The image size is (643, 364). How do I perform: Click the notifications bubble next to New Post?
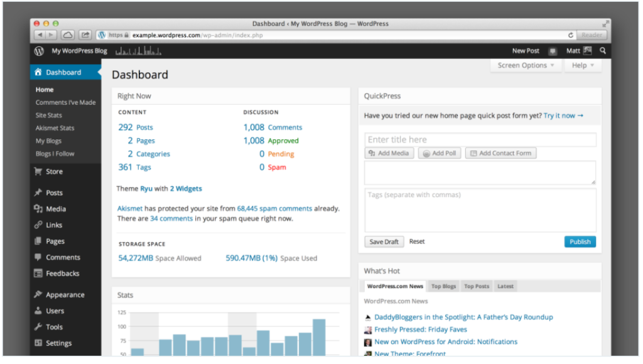coord(553,51)
